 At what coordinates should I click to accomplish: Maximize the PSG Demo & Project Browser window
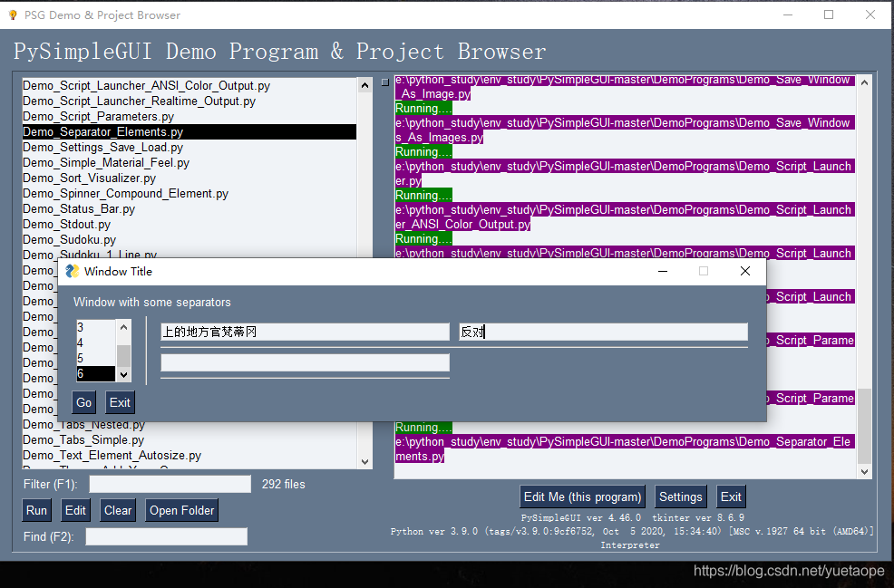point(829,14)
